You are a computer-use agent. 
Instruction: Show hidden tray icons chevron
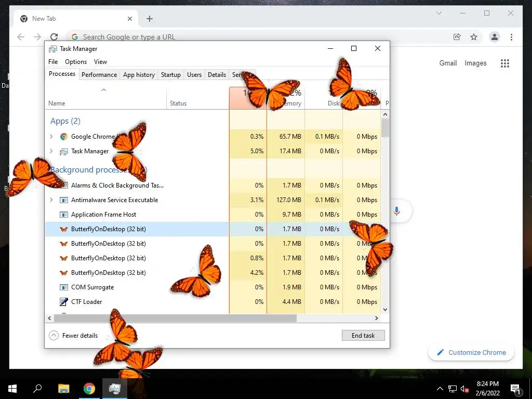point(440,389)
